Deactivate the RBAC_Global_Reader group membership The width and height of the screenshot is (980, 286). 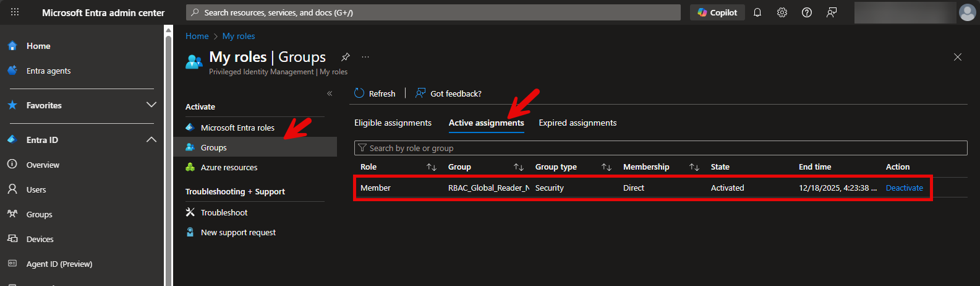pyautogui.click(x=904, y=188)
